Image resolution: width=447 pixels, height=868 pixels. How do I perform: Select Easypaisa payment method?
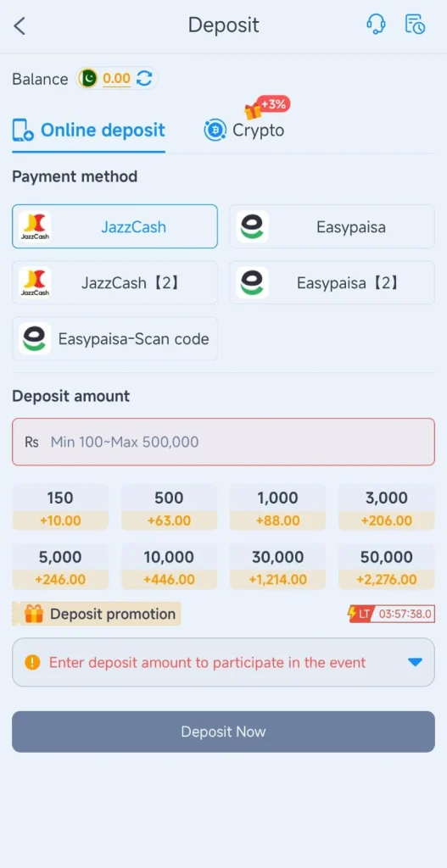click(x=332, y=226)
